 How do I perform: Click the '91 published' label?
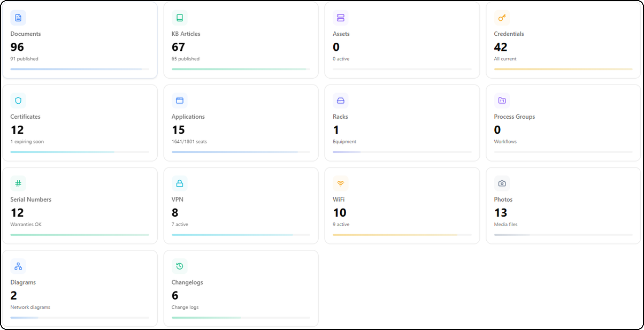[x=24, y=59]
